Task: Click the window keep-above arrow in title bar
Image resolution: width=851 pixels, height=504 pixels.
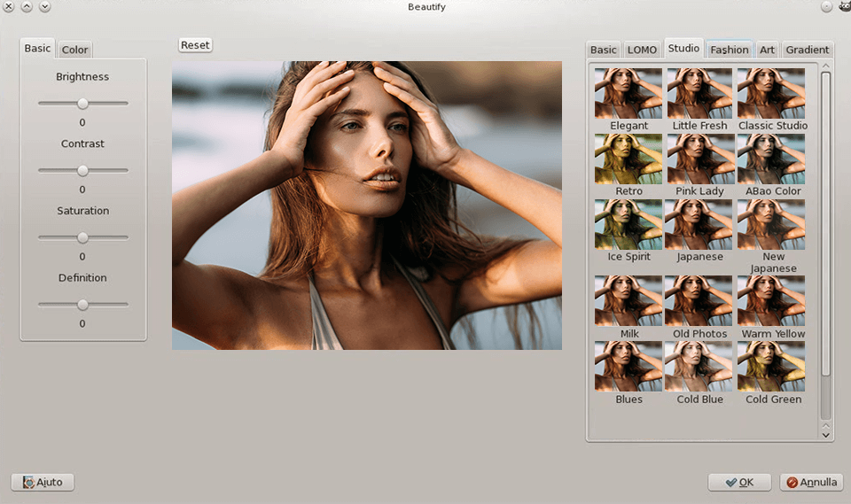Action: coord(27,6)
